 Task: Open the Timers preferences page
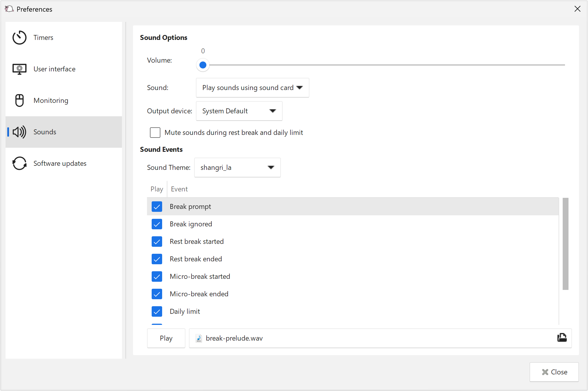[64, 38]
